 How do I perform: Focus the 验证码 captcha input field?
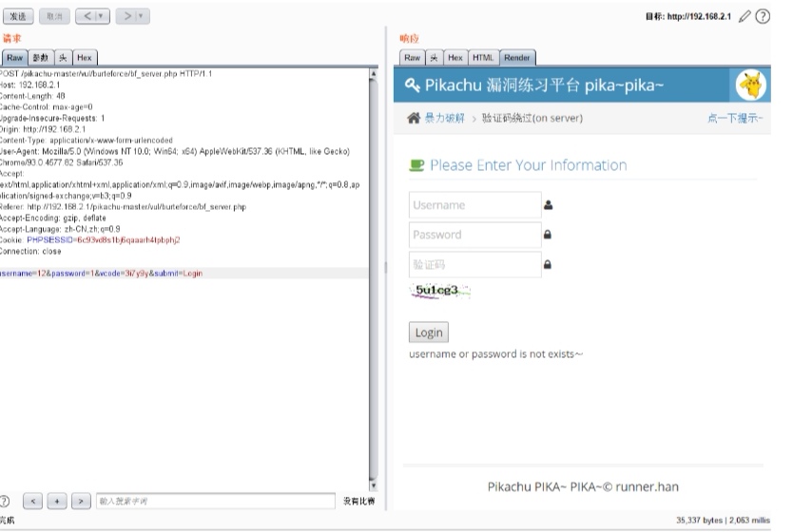[x=474, y=265]
